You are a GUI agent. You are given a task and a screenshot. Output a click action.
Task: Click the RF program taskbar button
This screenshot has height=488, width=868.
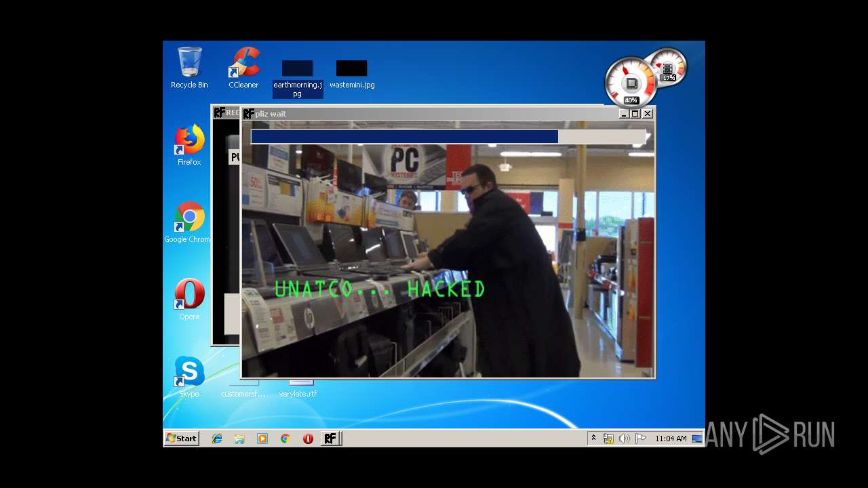(330, 439)
